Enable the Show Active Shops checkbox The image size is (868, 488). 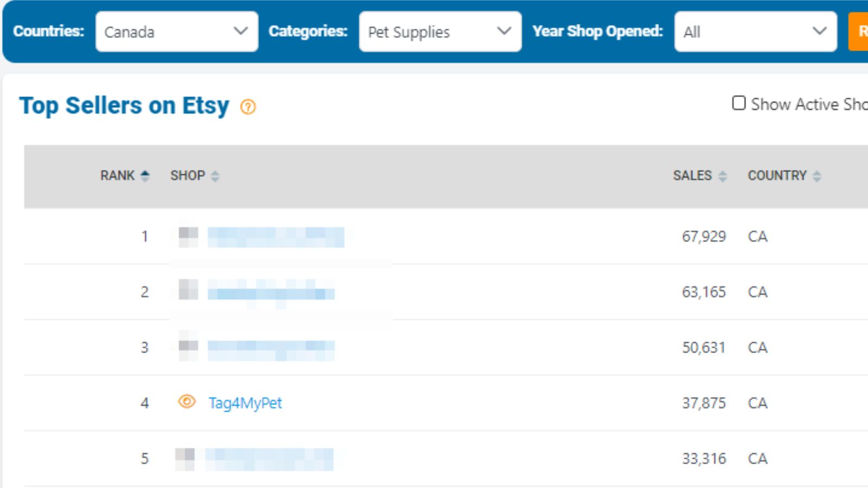(738, 103)
